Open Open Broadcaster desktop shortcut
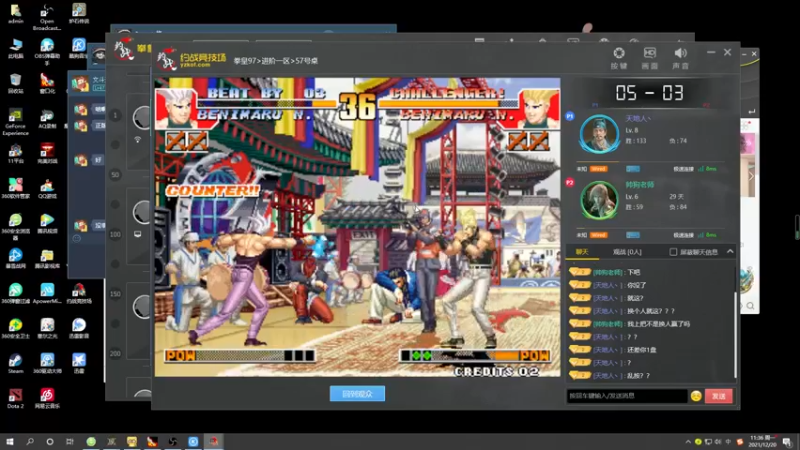 coord(47,17)
